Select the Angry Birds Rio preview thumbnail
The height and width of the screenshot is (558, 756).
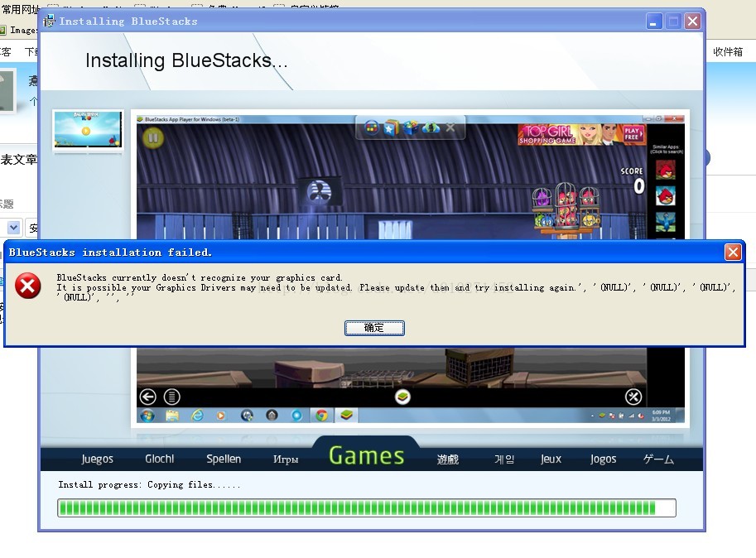click(88, 129)
